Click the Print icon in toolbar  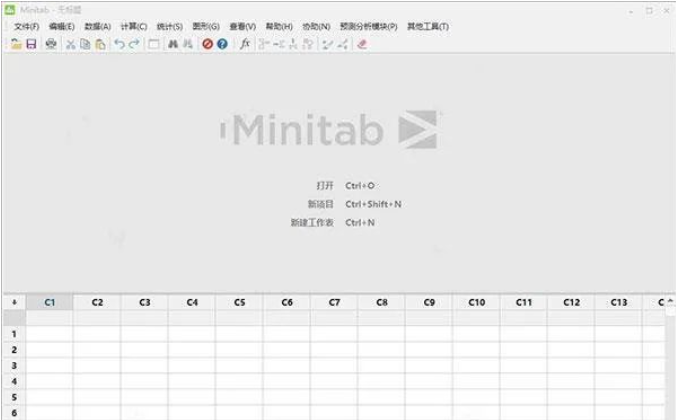[51, 44]
